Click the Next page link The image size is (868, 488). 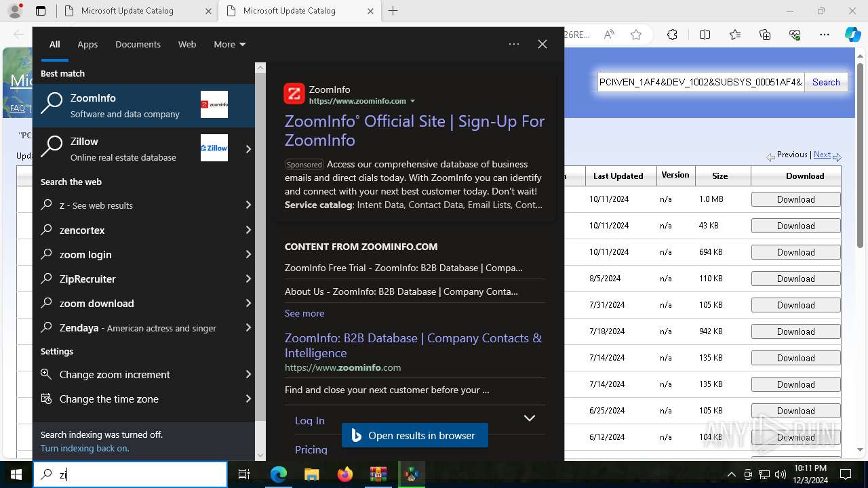tap(822, 155)
